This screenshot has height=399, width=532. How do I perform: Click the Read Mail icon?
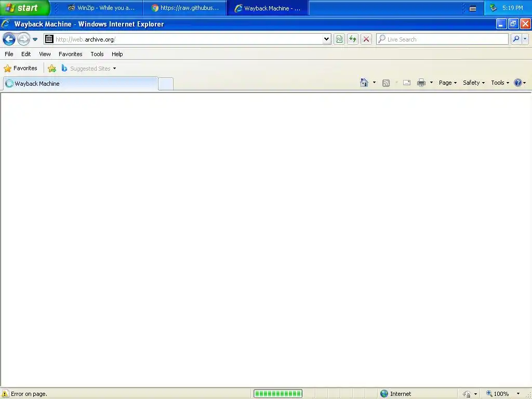(x=407, y=83)
